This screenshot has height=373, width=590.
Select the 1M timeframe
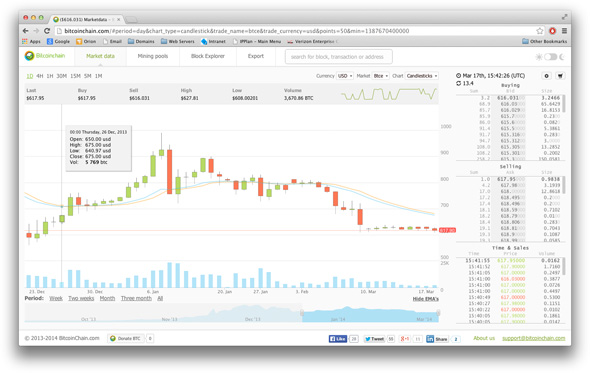tap(99, 76)
